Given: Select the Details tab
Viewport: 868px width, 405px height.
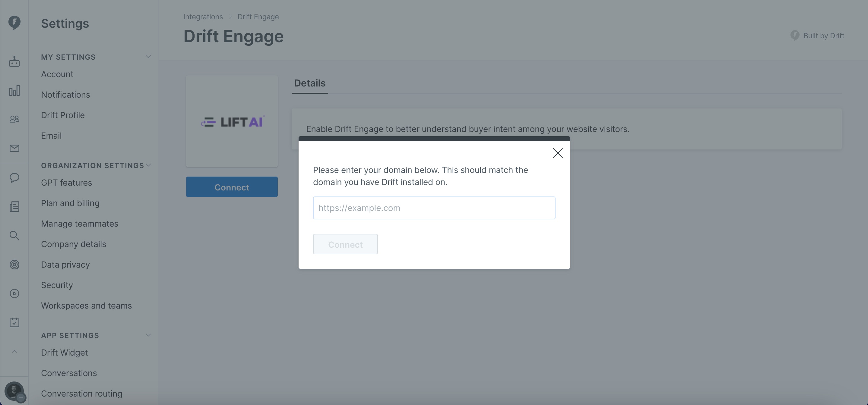Looking at the screenshot, I should click(x=310, y=83).
